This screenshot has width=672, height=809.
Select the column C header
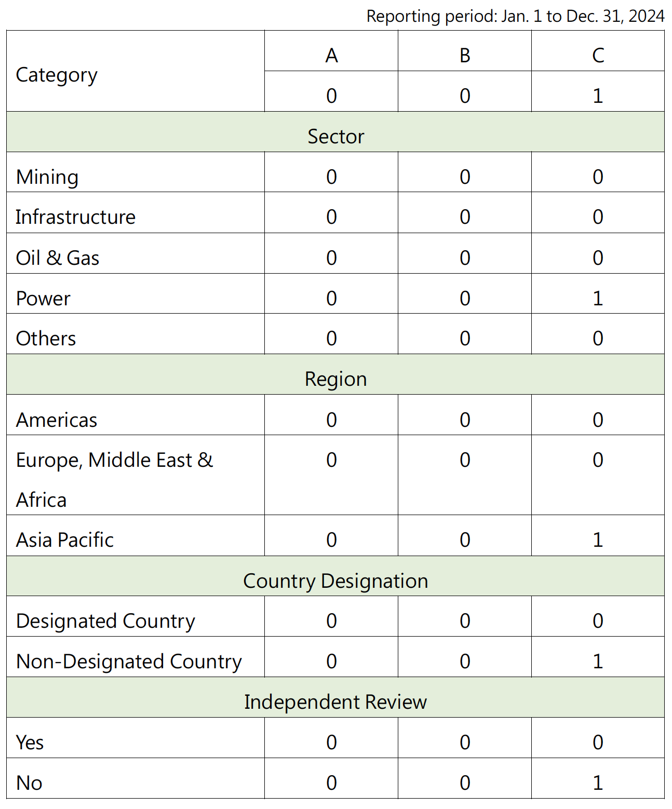[598, 51]
